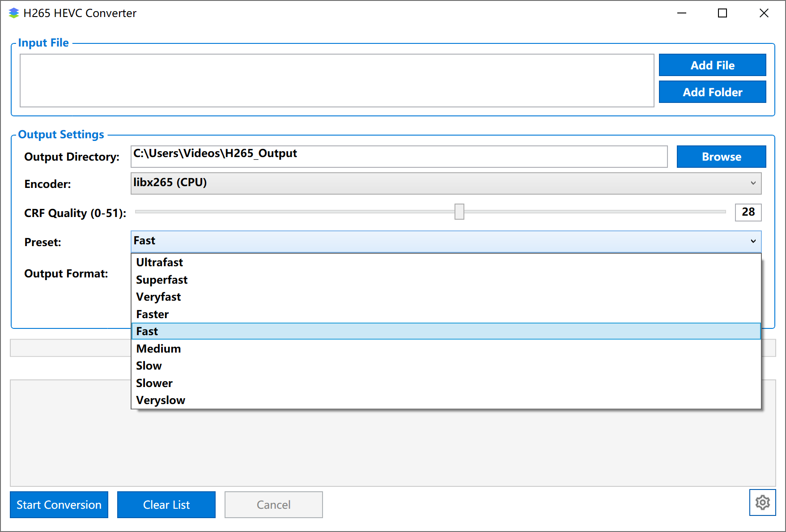This screenshot has width=786, height=532.
Task: Browse for an output directory
Action: click(721, 157)
